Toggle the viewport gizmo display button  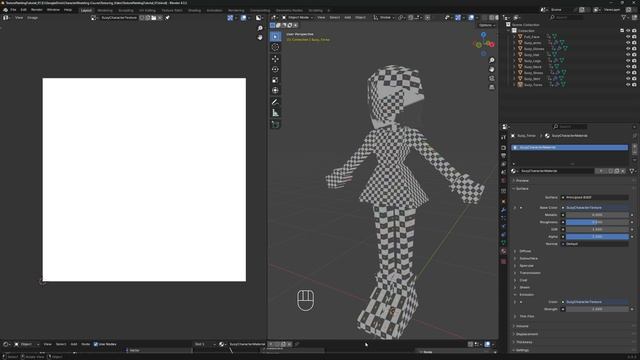(458, 18)
